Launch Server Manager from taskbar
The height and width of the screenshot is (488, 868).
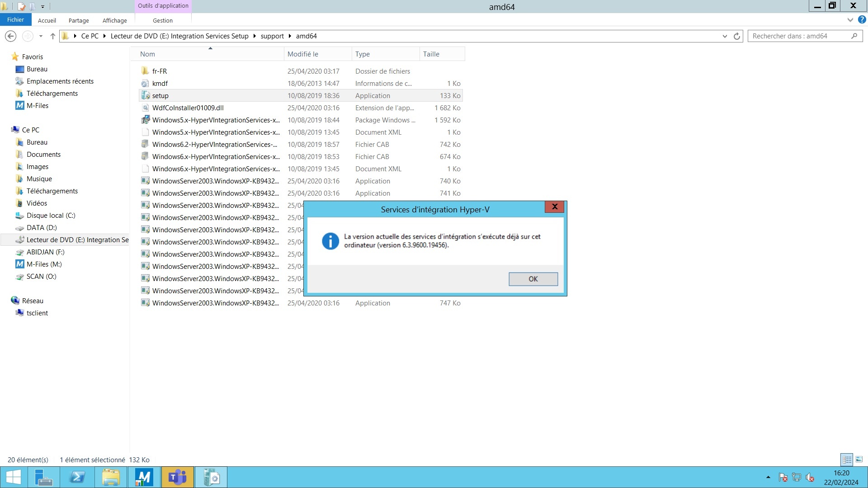point(44,478)
